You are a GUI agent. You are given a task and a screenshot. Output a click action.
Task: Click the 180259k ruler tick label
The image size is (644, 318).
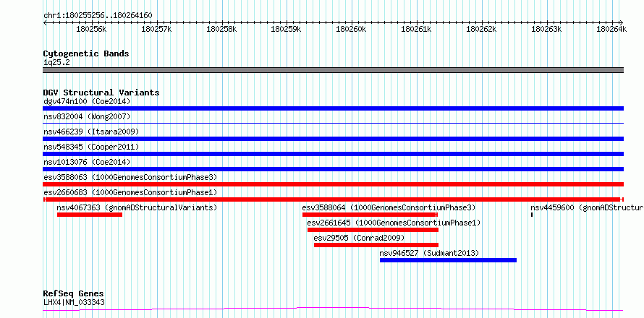(x=287, y=29)
